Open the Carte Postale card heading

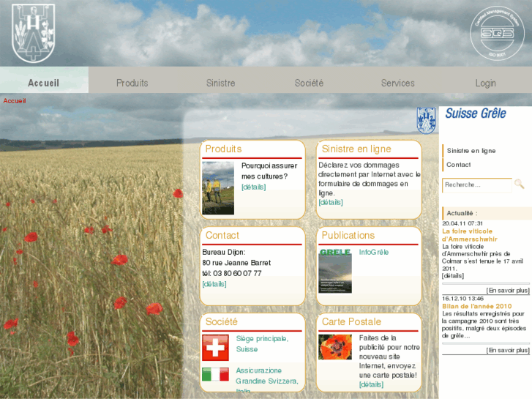351,321
